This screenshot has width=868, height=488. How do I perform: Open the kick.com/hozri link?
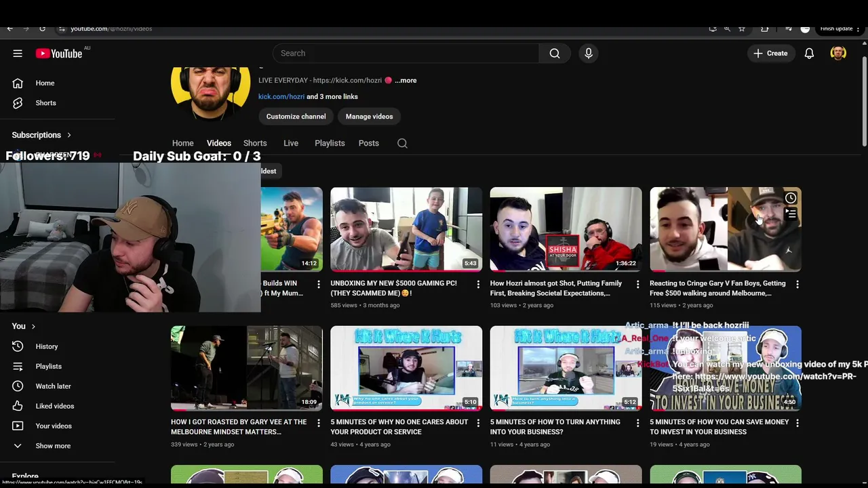coord(281,96)
